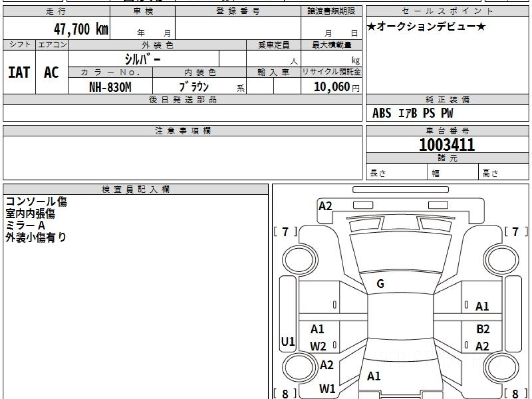Click the 譲渡書類期限 header
The height and width of the screenshot is (399, 532).
tap(331, 12)
